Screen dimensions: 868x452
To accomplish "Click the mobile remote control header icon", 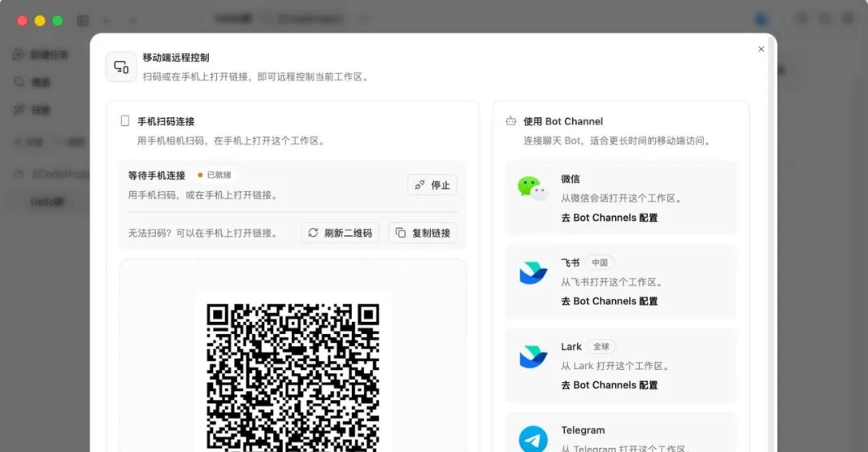I will point(121,67).
